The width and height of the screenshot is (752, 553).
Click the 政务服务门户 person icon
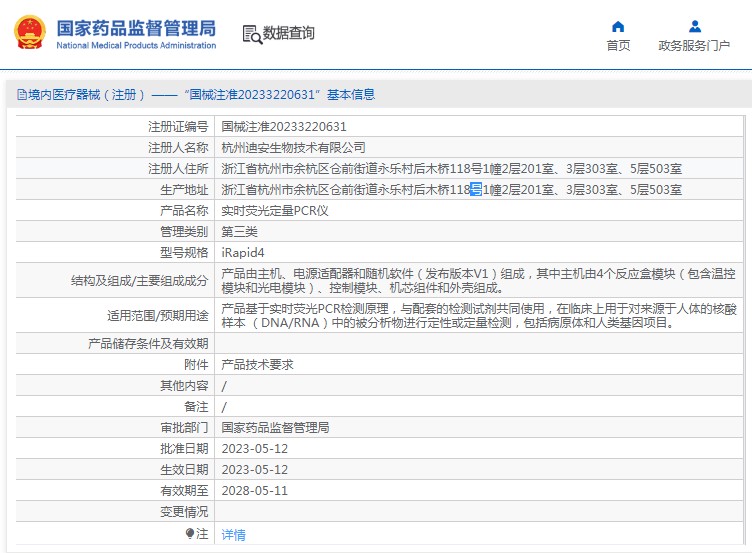pos(694,26)
